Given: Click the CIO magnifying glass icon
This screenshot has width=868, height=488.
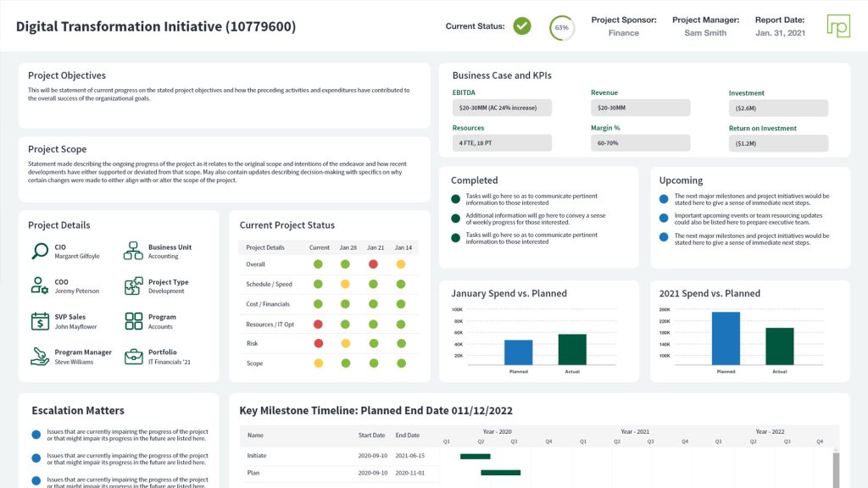Looking at the screenshot, I should (x=40, y=251).
